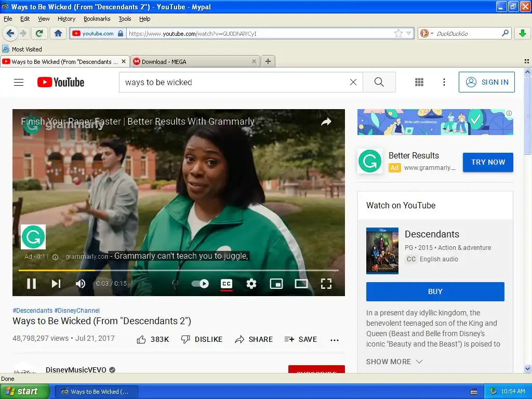Open the #DisneyChannel hashtag link
This screenshot has width=532, height=399.
tap(77, 311)
